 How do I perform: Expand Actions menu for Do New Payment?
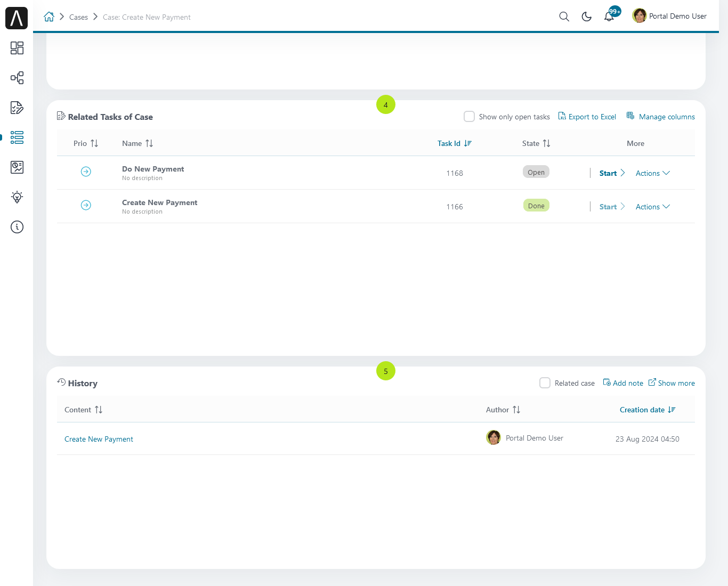click(x=653, y=173)
